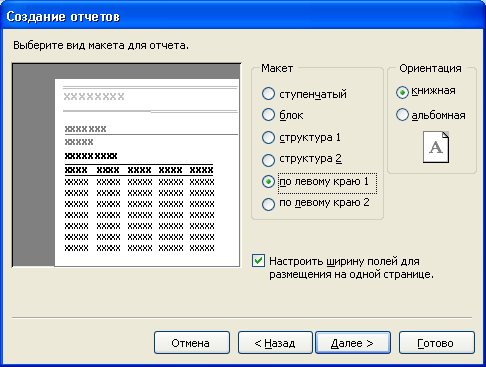
Task: Select структура 1 layout
Action: click(268, 137)
